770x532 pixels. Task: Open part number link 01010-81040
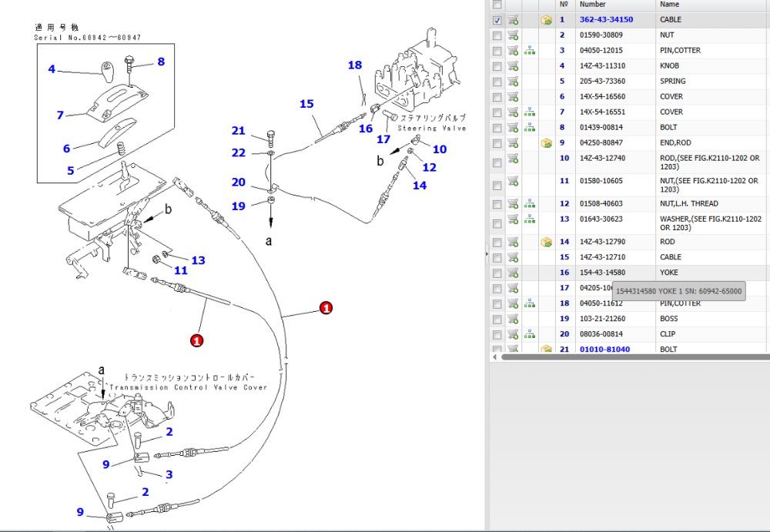tap(604, 350)
